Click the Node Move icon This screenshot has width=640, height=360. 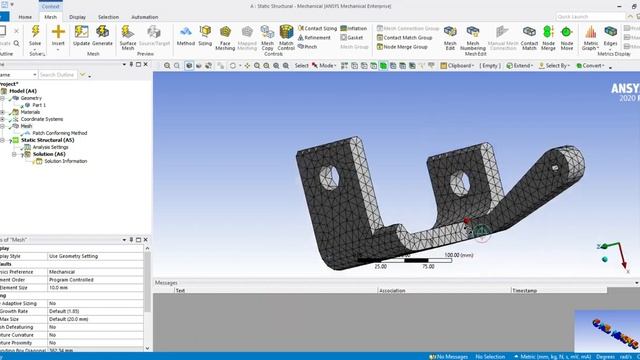[x=567, y=32]
